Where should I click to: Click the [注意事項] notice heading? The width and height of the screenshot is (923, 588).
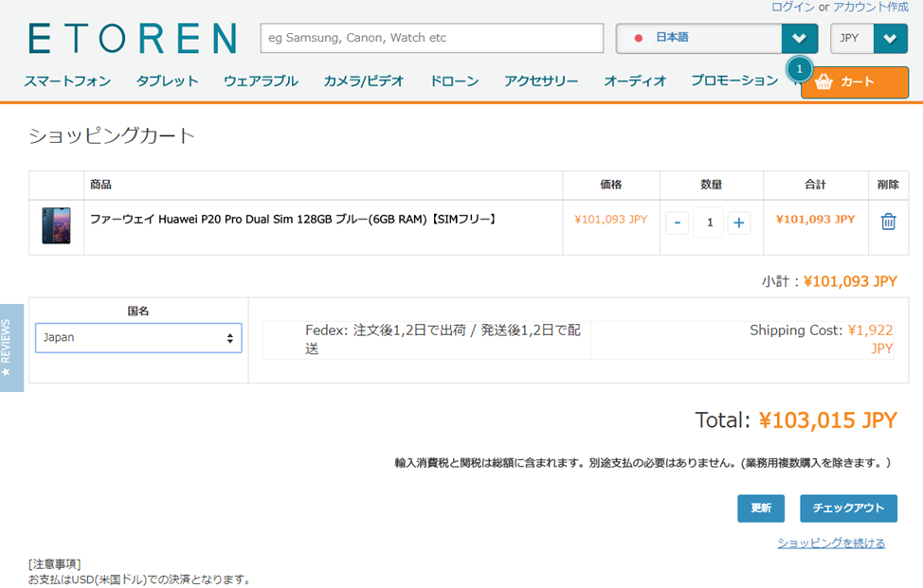click(54, 564)
